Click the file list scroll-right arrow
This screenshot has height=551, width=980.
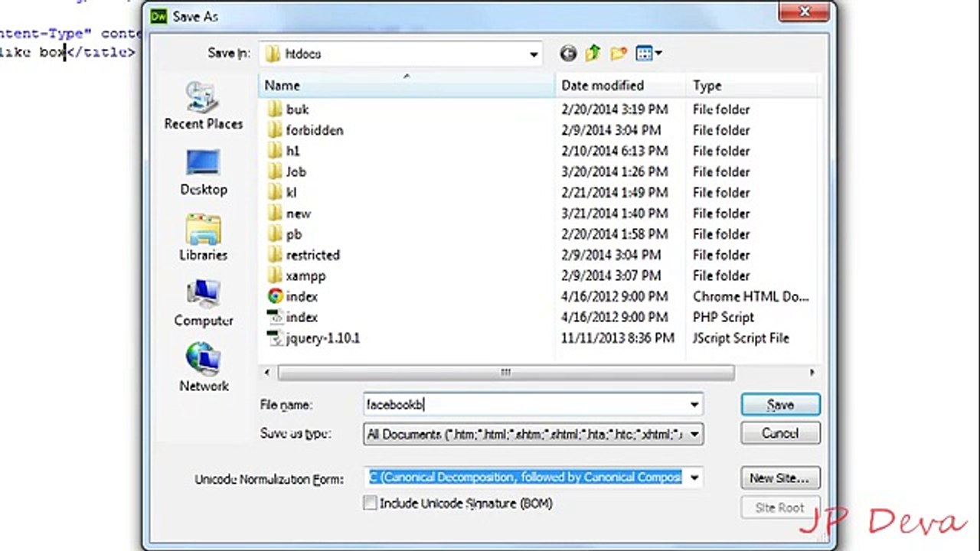coord(812,373)
